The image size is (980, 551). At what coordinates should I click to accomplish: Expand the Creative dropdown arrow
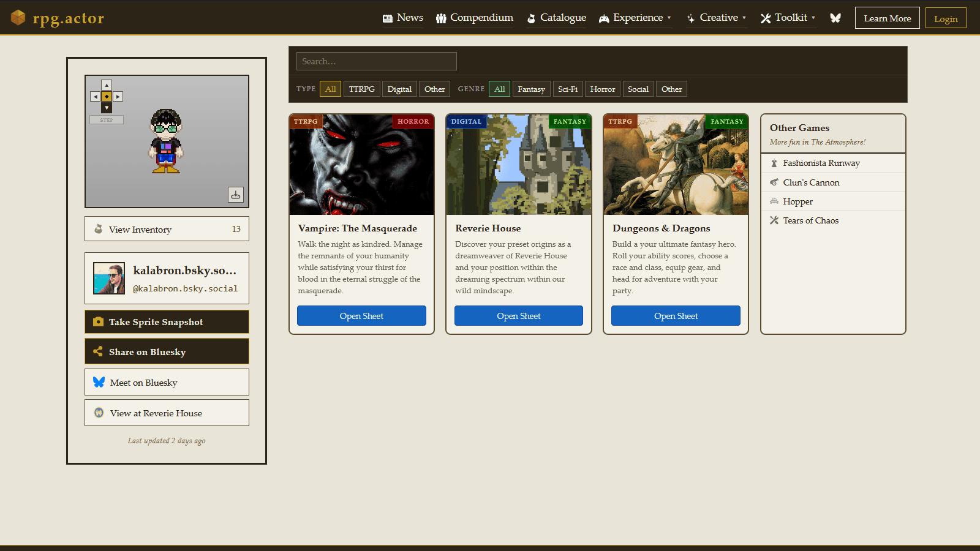click(744, 18)
